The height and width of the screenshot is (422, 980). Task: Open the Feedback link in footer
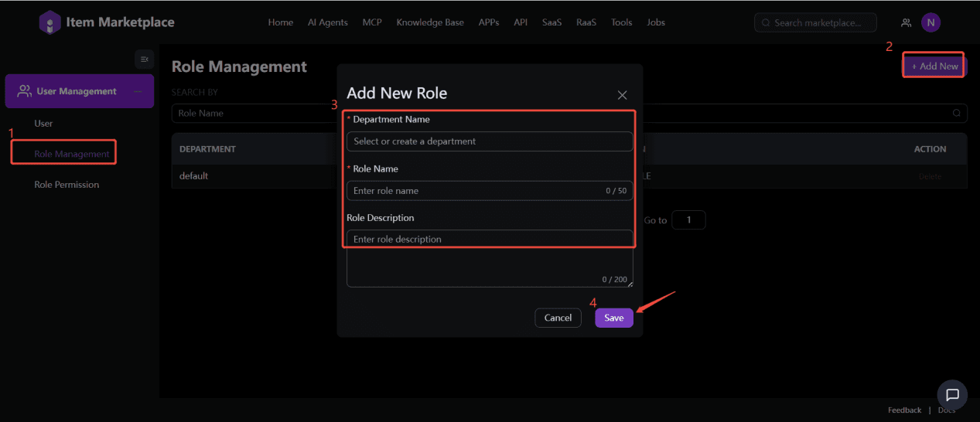904,410
